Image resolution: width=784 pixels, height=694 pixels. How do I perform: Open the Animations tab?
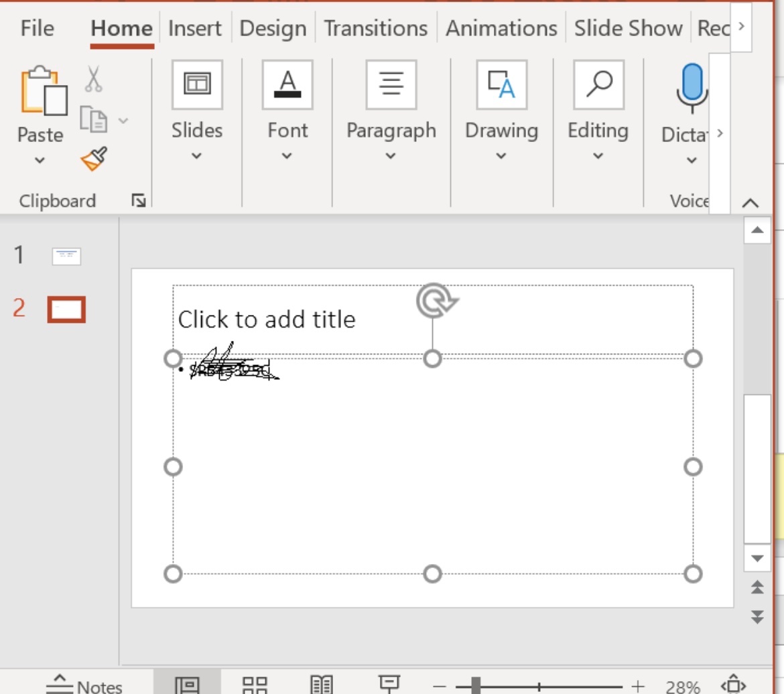click(501, 29)
